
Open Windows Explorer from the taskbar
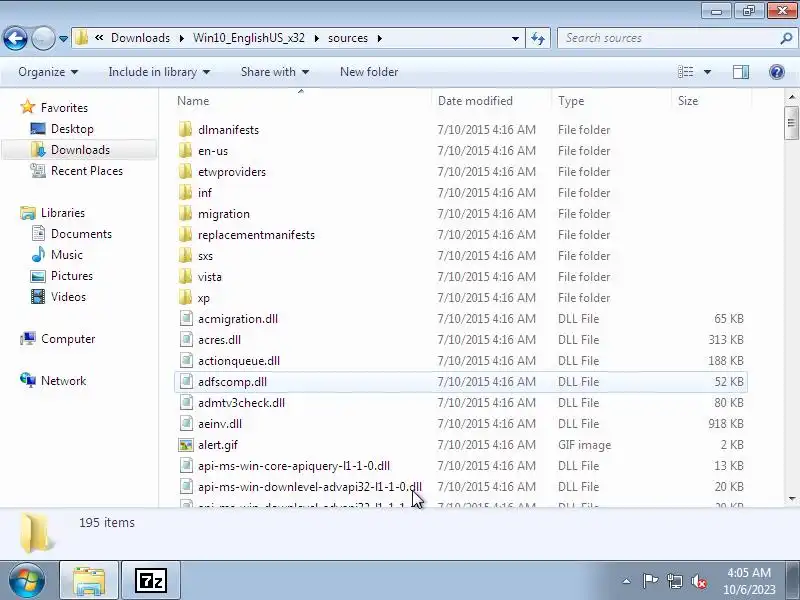[89, 580]
